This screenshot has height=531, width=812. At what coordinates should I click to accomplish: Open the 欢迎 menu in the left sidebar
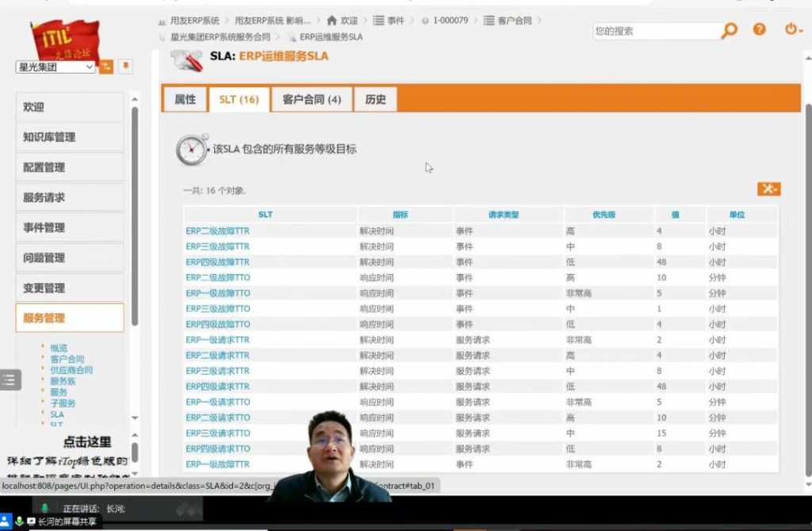point(70,107)
